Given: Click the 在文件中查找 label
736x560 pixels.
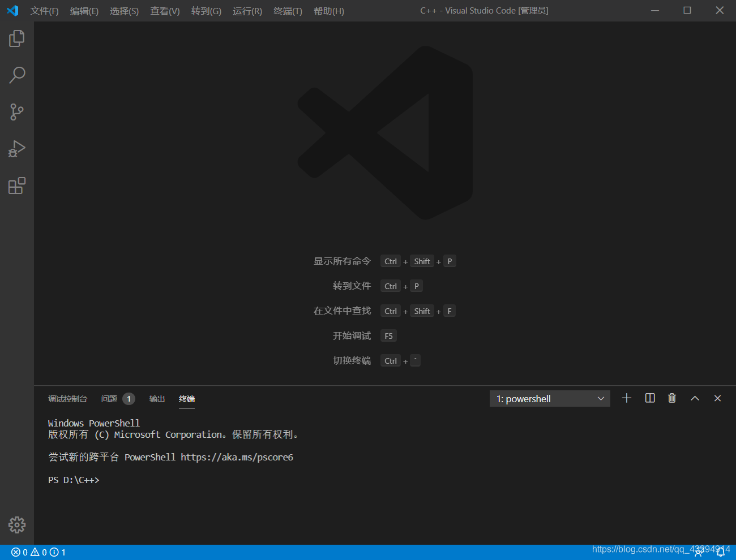Looking at the screenshot, I should click(342, 311).
